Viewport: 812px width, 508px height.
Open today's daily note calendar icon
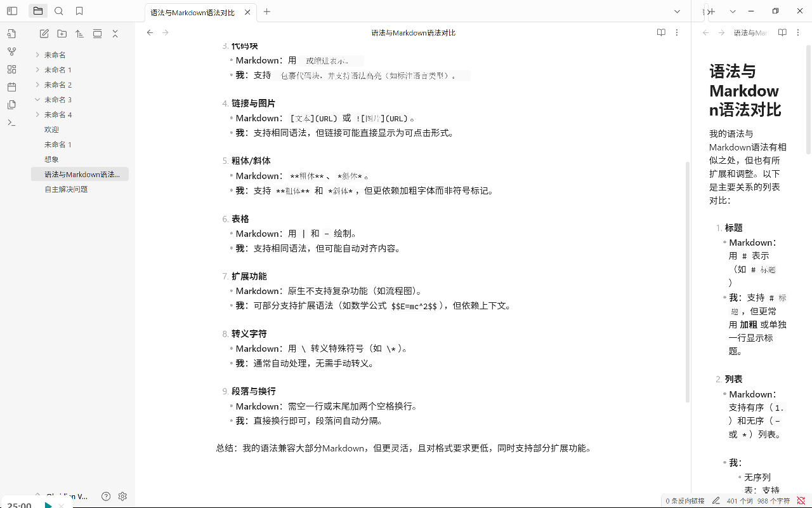pyautogui.click(x=12, y=88)
